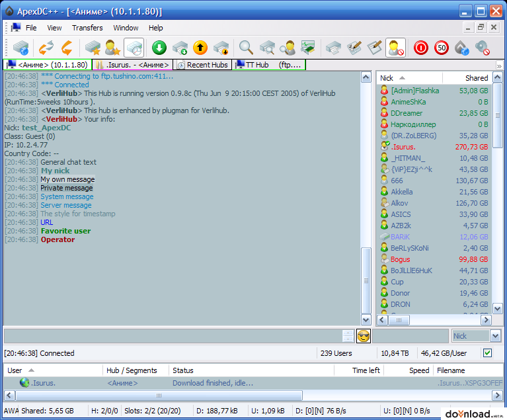The image size is (507, 420).
Task: Toggle the user list visibility checkbox
Action: [x=487, y=353]
